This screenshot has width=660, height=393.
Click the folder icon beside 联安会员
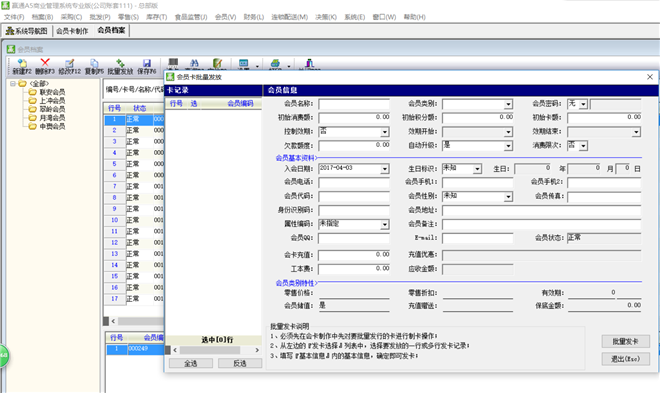32,92
